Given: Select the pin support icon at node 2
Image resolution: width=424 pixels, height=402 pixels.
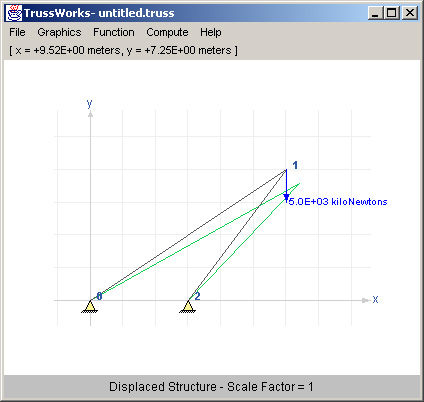Looking at the screenshot, I should (x=188, y=306).
